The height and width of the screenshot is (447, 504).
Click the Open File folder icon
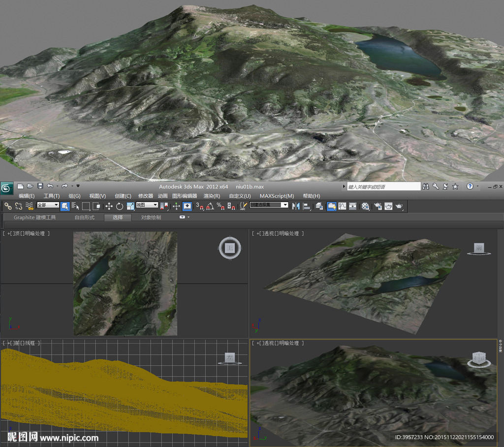30,186
